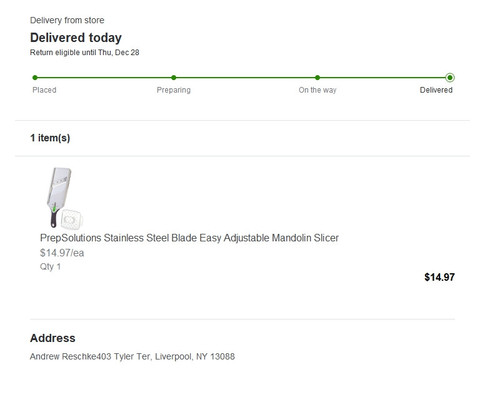Click the $14.97 item total

click(439, 277)
